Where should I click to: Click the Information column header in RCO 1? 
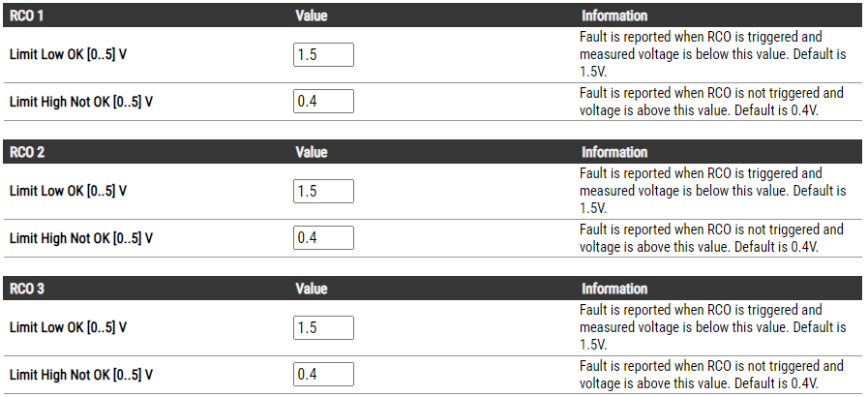(614, 15)
